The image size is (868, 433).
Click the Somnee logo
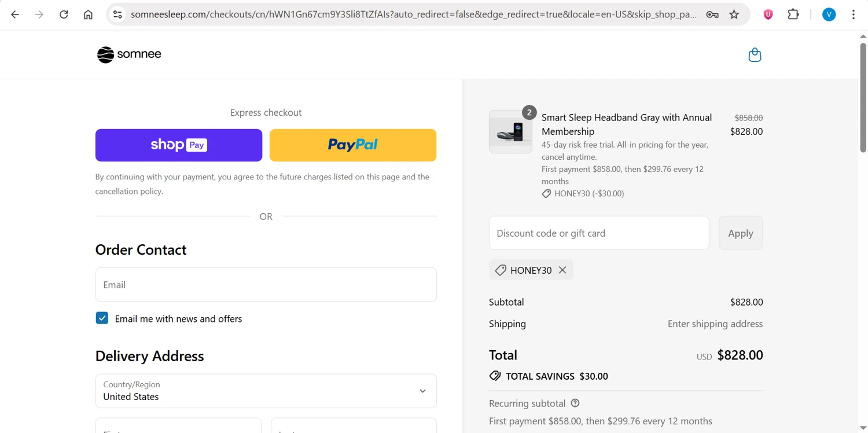click(129, 54)
